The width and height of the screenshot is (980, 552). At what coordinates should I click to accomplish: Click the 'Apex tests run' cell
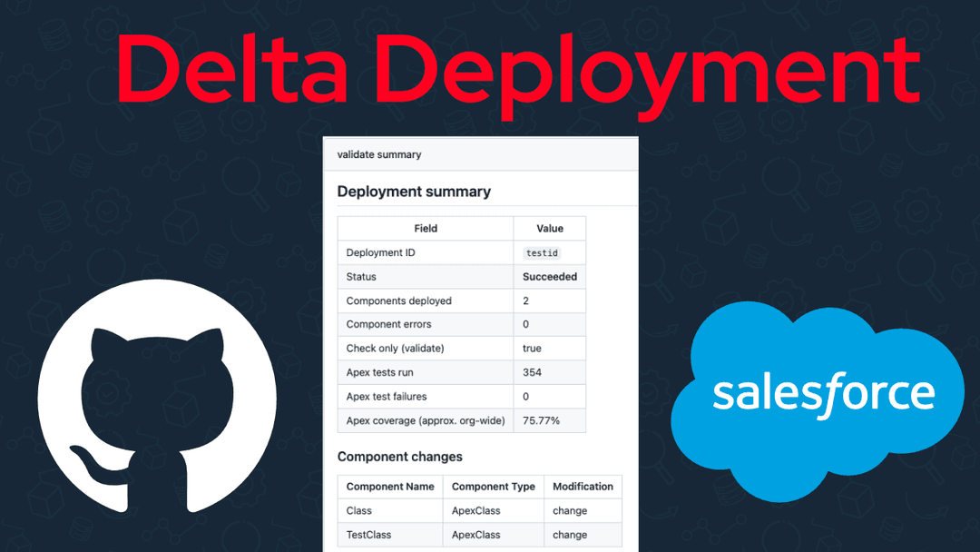[426, 372]
